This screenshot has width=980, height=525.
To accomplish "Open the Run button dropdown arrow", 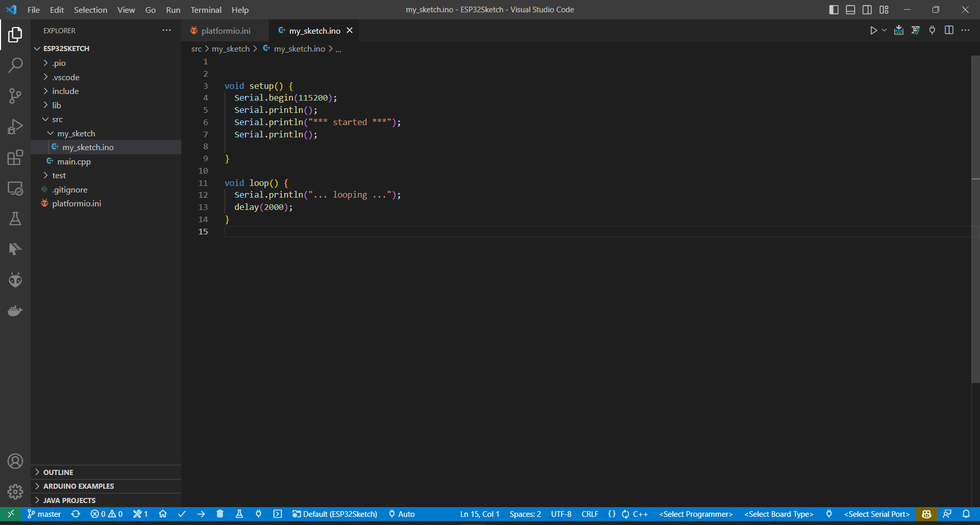I will [x=885, y=30].
